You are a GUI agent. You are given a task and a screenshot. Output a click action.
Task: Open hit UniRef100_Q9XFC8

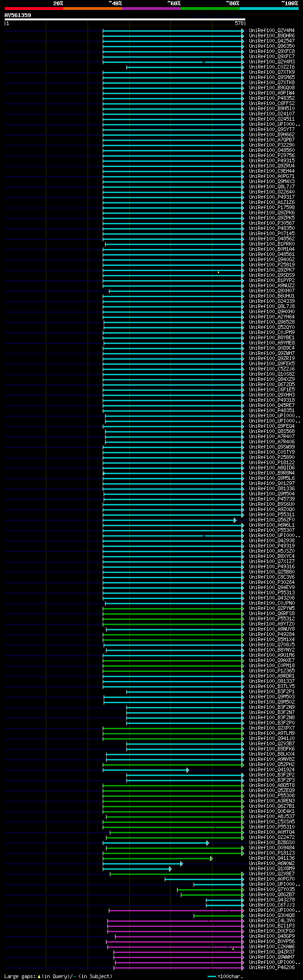[272, 52]
